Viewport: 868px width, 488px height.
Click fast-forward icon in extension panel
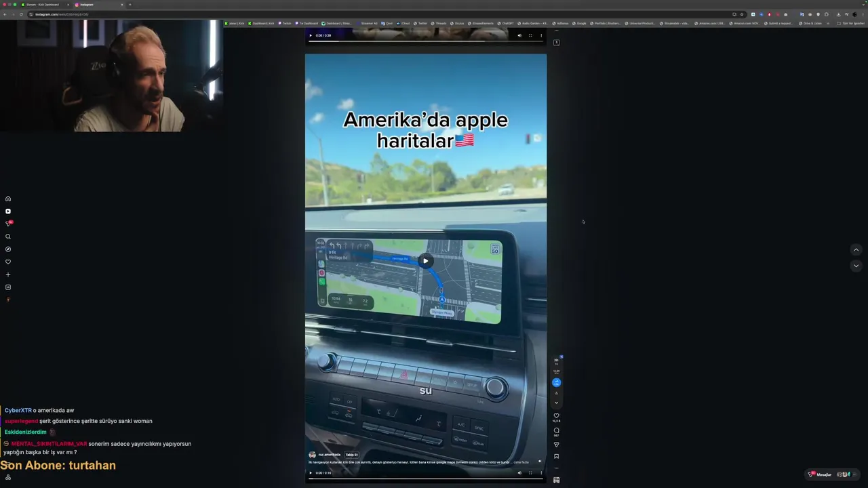556,361
